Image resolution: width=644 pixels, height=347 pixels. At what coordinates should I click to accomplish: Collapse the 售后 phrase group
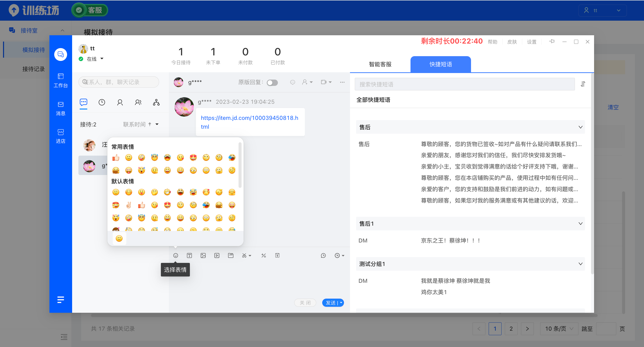point(580,127)
